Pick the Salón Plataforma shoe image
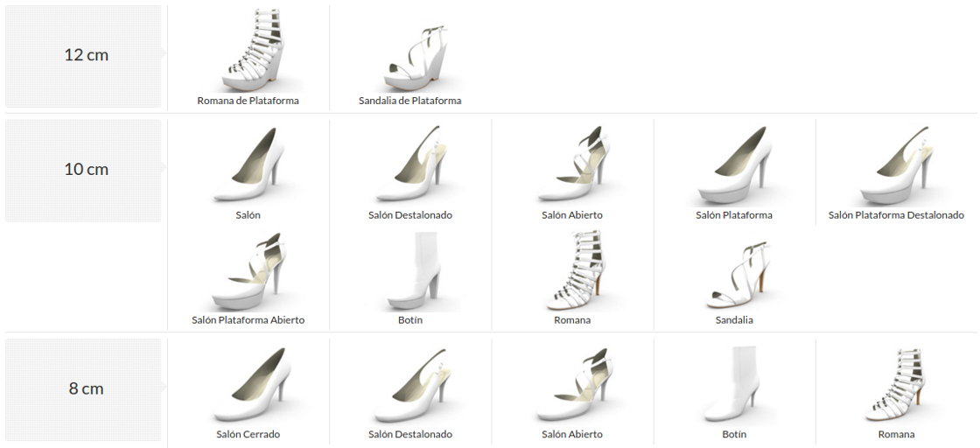This screenshot has width=980, height=448. [x=734, y=166]
